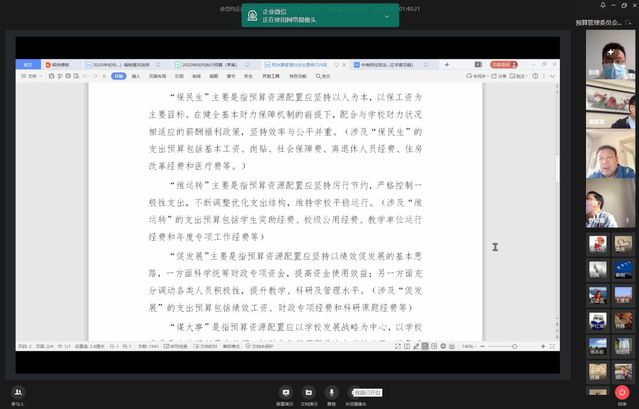The height and width of the screenshot is (409, 639).
Task: Open the document presentation icon
Action: coord(308,392)
